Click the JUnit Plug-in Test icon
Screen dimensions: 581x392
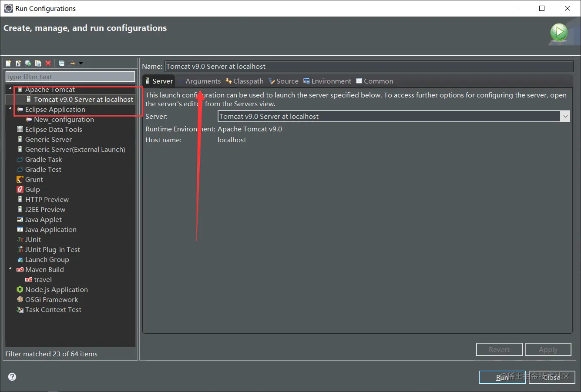coord(20,249)
